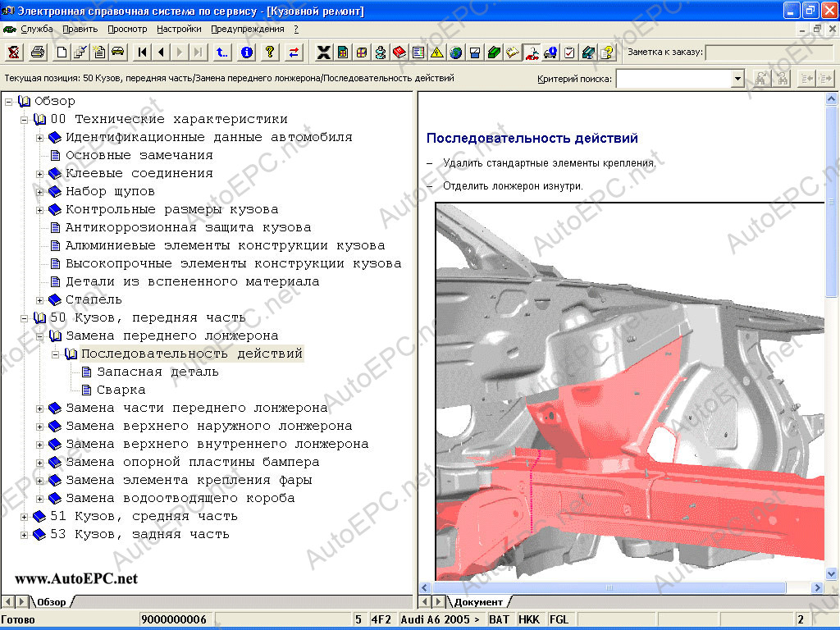Screen dimensions: 840x630
Task: Open the 'Критерий поиска' dropdown list
Action: pyautogui.click(x=737, y=79)
